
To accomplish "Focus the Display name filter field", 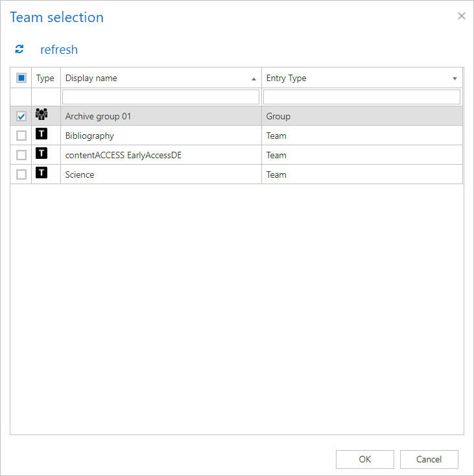I will (x=161, y=97).
